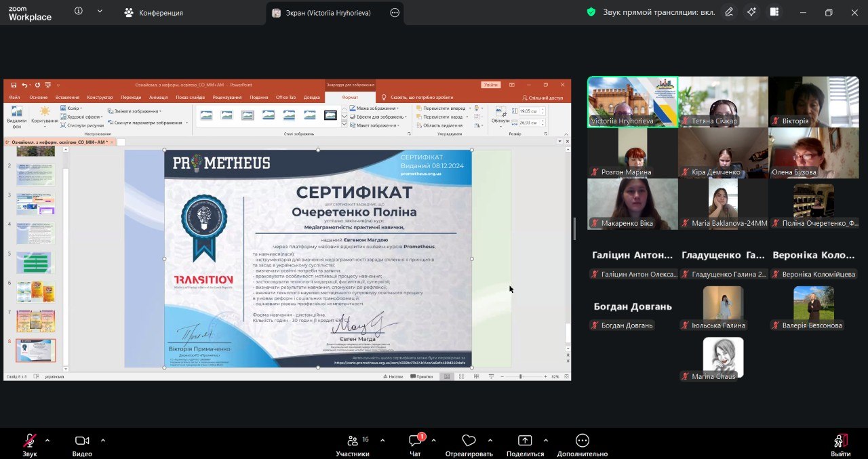Toggle live stream sound (Звук прямой трансляции)
Viewport: 868px width, 459px height.
pyautogui.click(x=650, y=12)
